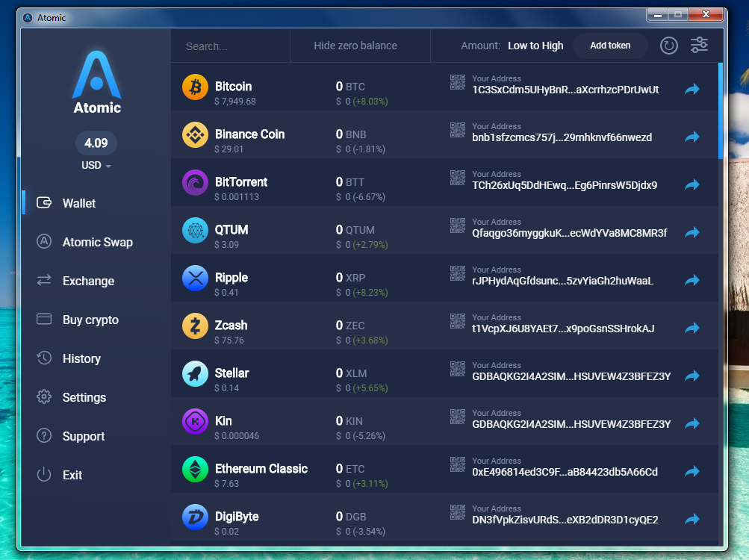The width and height of the screenshot is (749, 560).
Task: Click the send arrow for QTUM
Action: [x=692, y=232]
